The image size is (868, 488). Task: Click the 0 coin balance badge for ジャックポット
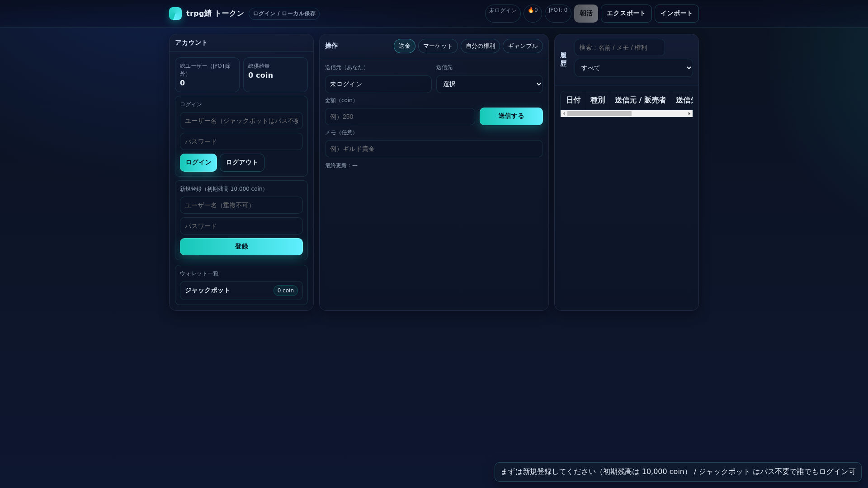[286, 291]
